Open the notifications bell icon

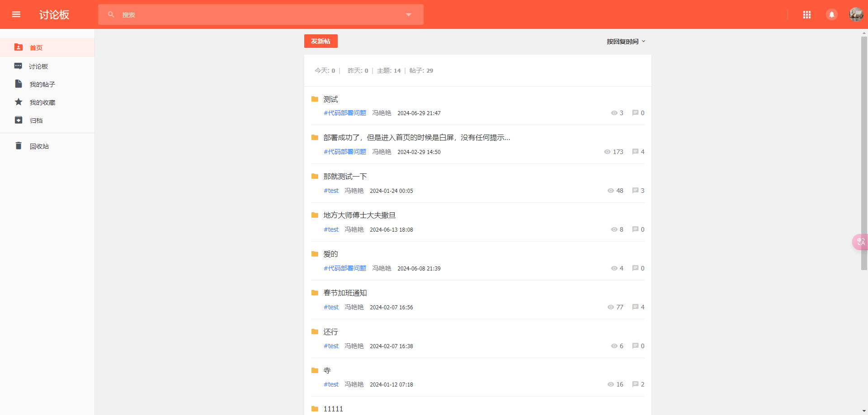(x=831, y=14)
